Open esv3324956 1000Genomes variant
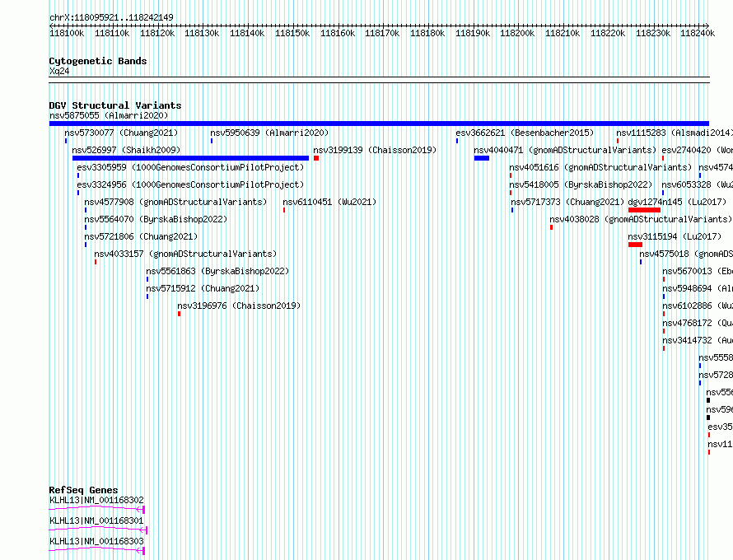733x560 pixels. 190,184
